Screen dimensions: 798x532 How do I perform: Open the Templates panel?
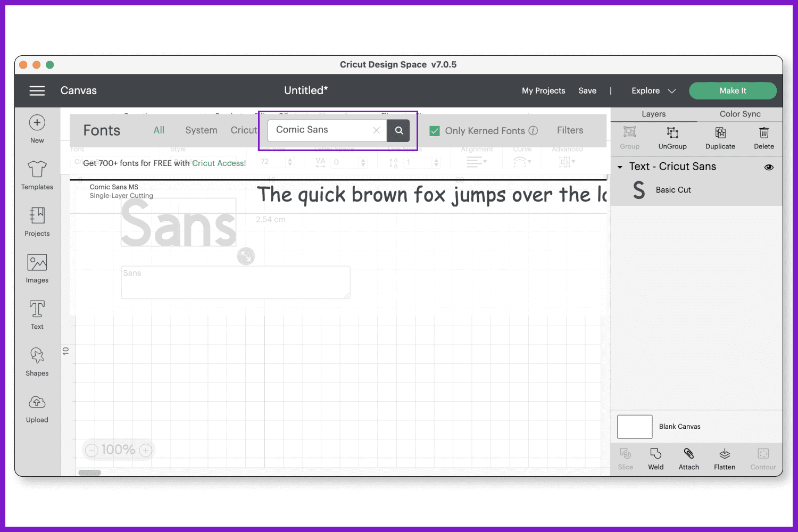pos(37,176)
